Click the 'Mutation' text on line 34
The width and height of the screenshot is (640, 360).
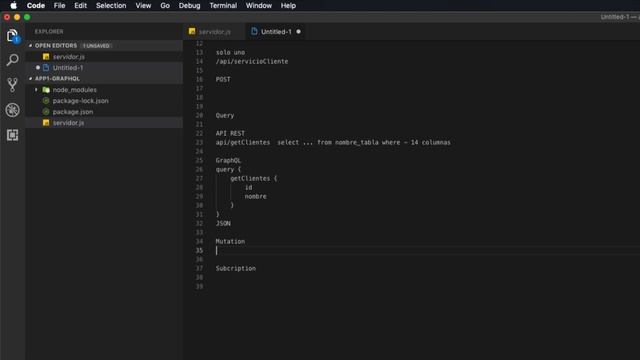point(230,241)
